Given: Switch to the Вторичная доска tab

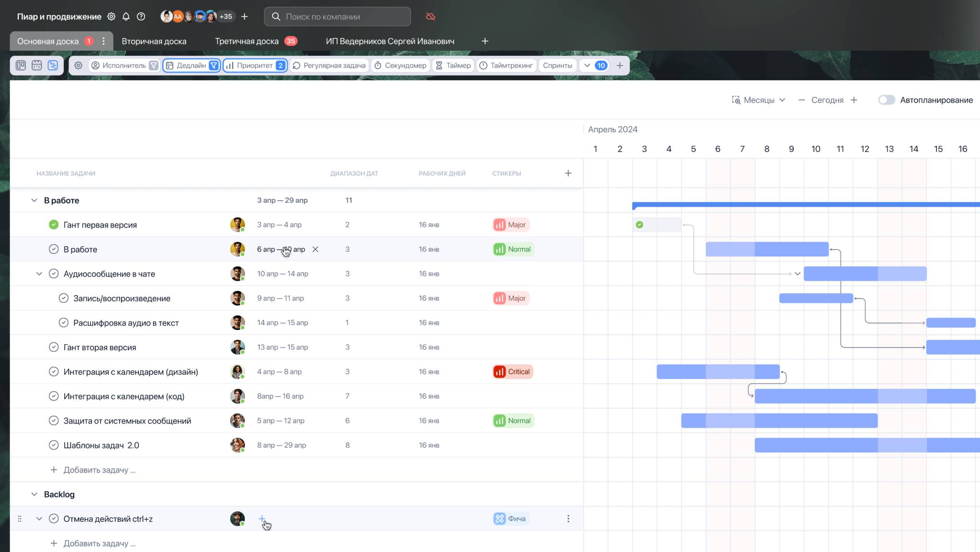Looking at the screenshot, I should click(154, 41).
